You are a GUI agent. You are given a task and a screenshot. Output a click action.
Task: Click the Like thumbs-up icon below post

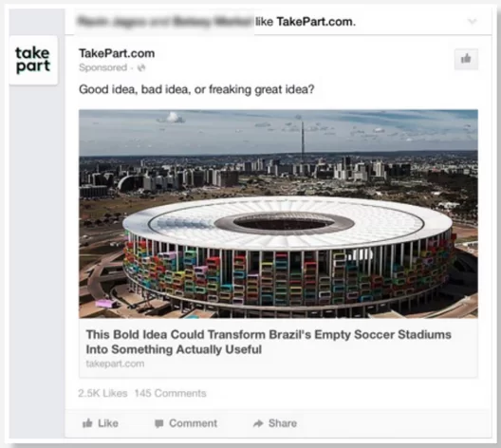(x=87, y=423)
